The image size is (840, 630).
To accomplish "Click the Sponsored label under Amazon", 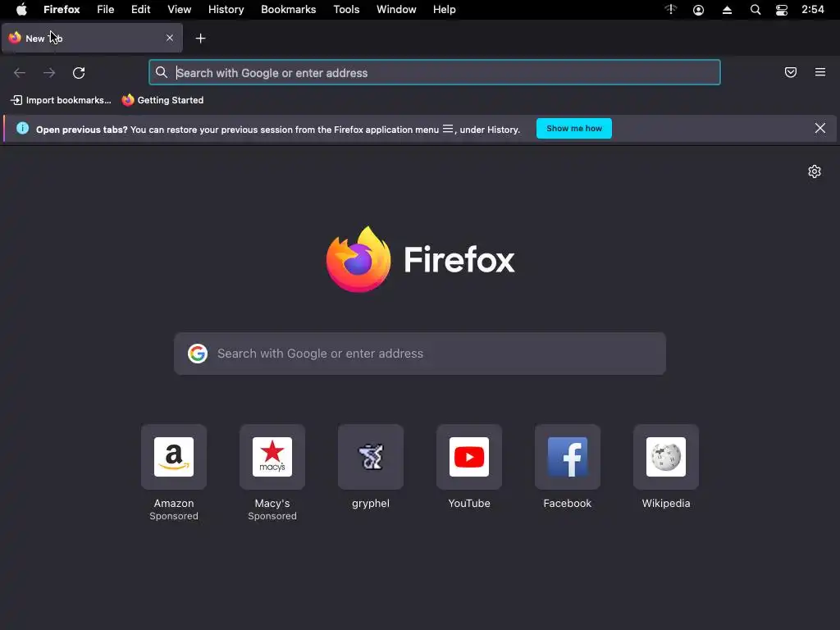I will click(174, 516).
